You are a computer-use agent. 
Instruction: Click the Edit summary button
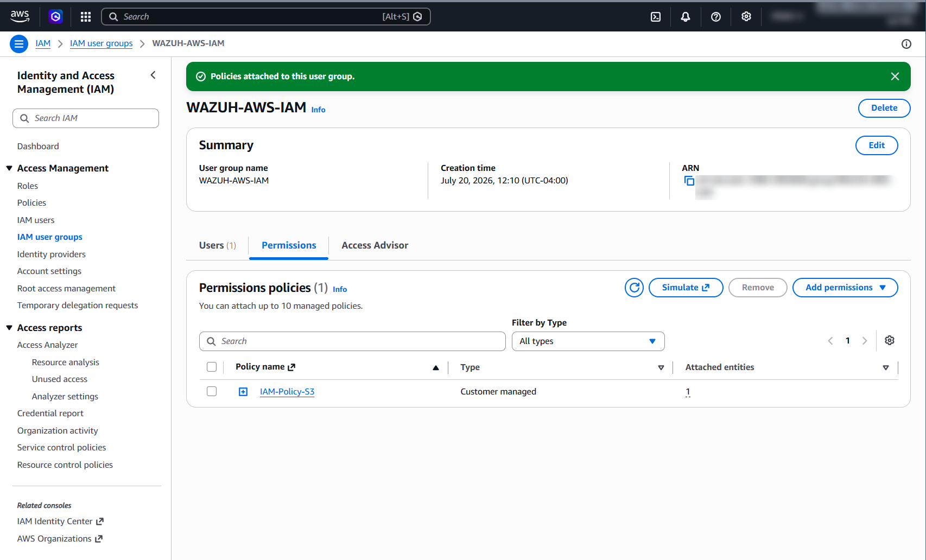877,145
